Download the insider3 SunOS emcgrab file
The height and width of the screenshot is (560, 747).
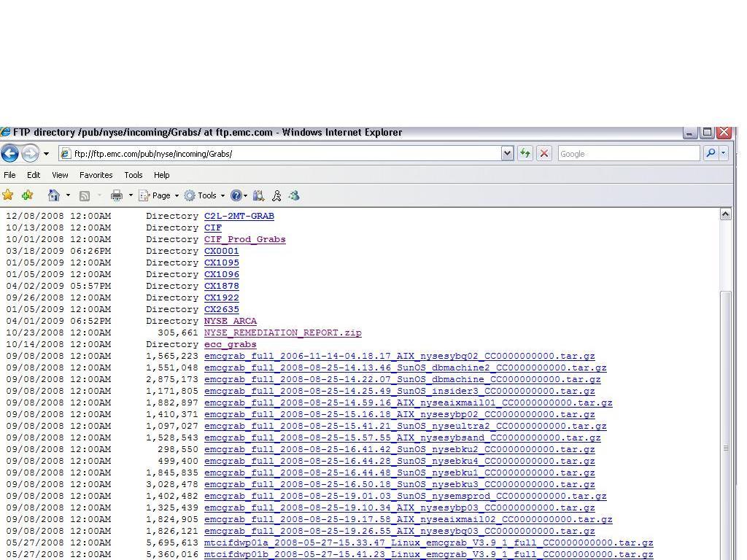click(x=400, y=391)
